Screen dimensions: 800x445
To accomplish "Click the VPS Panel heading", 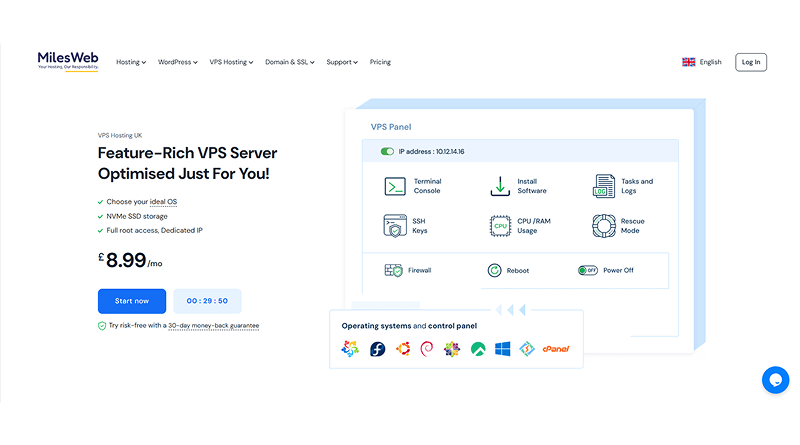I will pos(391,127).
